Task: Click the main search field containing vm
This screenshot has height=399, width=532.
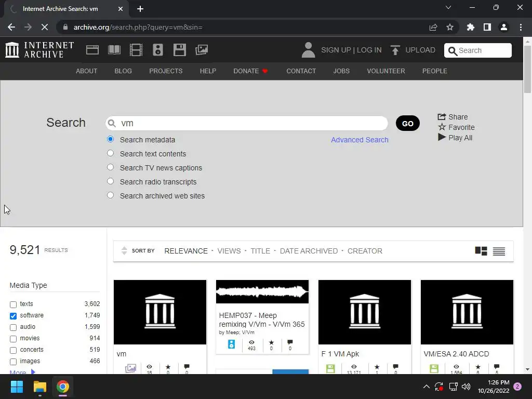Action: pos(247,123)
